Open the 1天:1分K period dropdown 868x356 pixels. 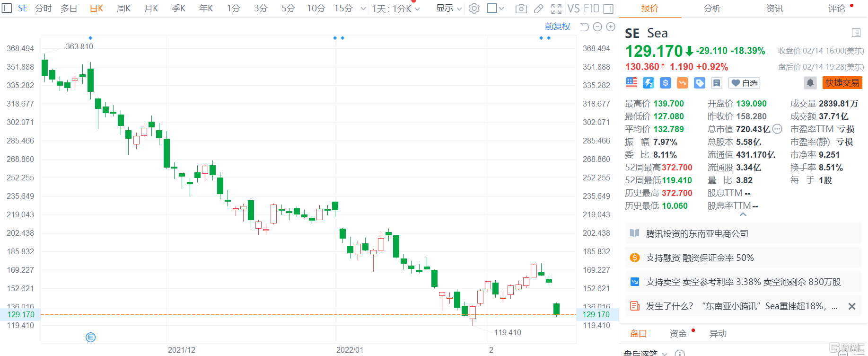pyautogui.click(x=396, y=9)
